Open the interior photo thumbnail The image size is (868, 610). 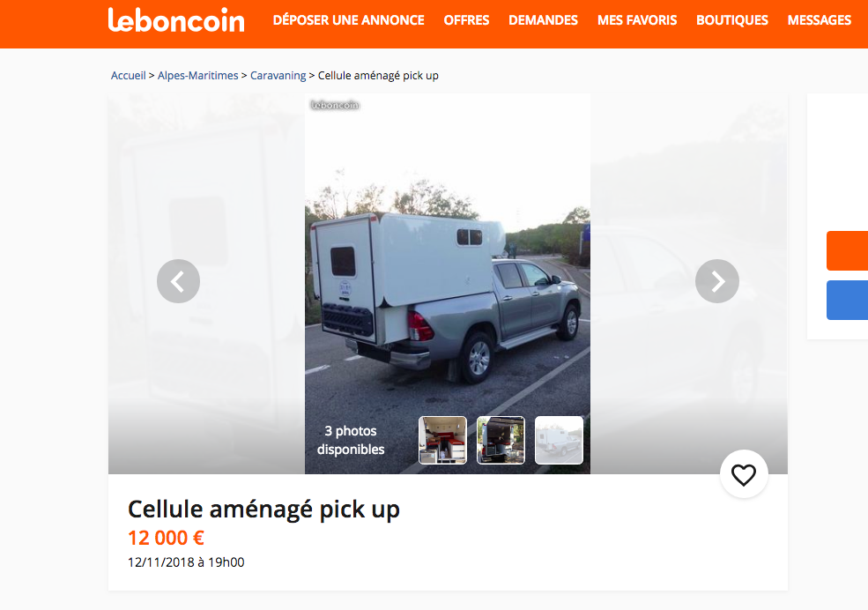point(442,440)
